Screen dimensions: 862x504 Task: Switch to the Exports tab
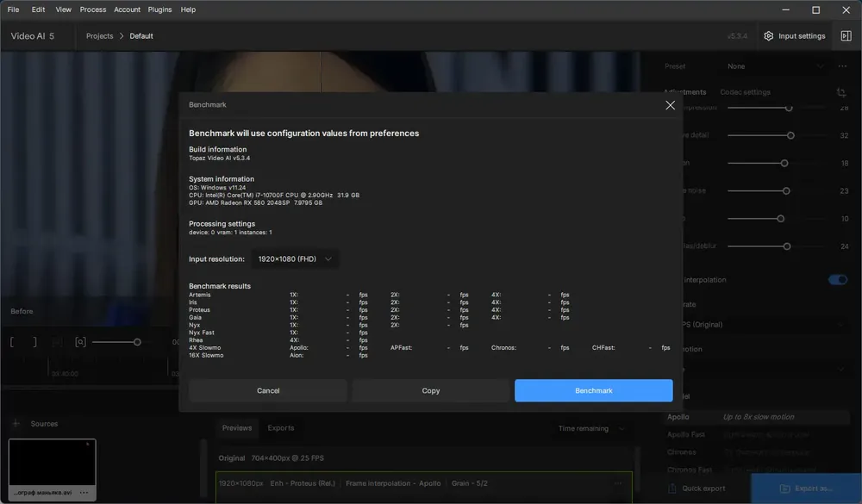pos(281,427)
